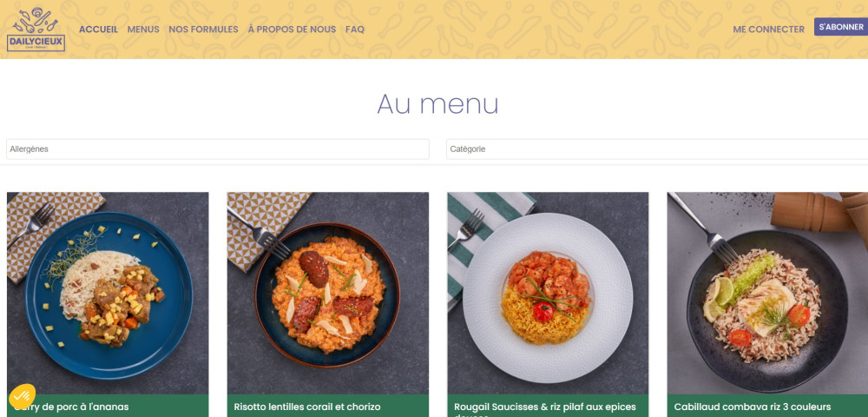Select the curry de porc dish photo
Image resolution: width=868 pixels, height=417 pixels.
[x=108, y=293]
